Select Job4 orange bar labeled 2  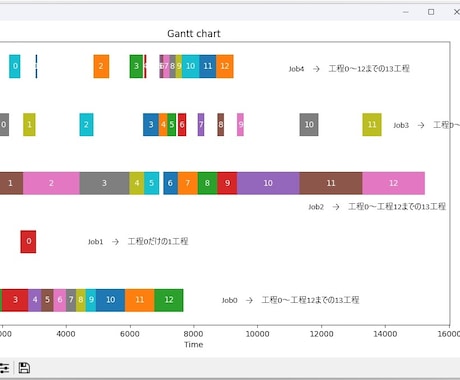pyautogui.click(x=101, y=66)
